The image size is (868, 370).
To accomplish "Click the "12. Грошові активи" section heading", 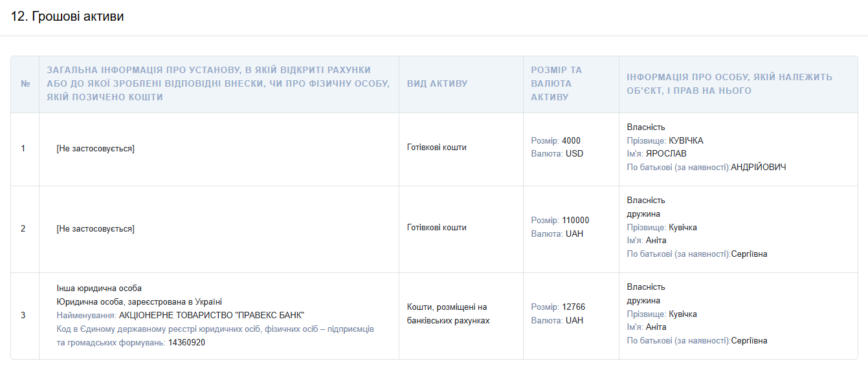I will pos(67,17).
